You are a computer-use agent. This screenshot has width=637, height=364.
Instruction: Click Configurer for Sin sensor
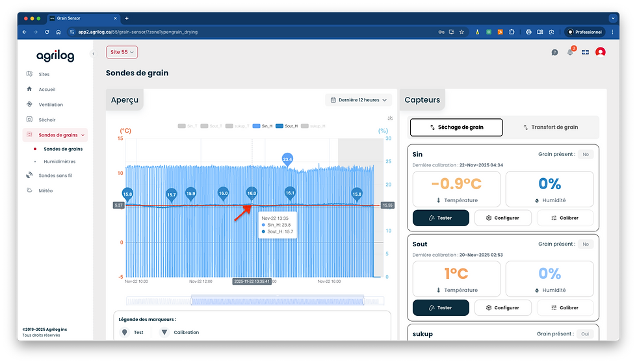[502, 218]
